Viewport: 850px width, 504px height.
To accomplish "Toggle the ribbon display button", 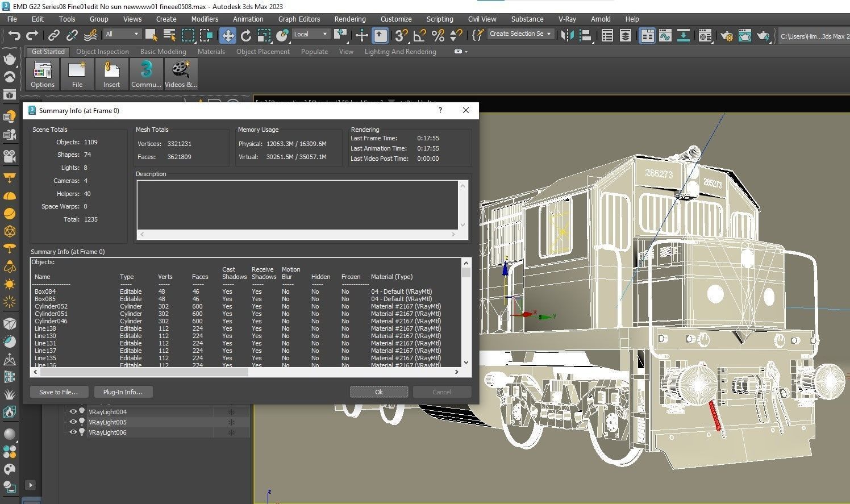I will [647, 36].
